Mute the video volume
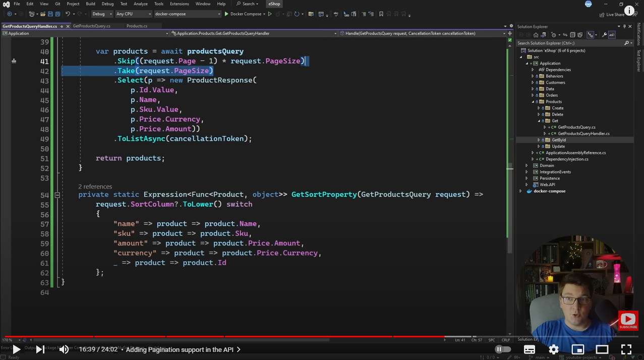644x360 pixels. coord(64,349)
